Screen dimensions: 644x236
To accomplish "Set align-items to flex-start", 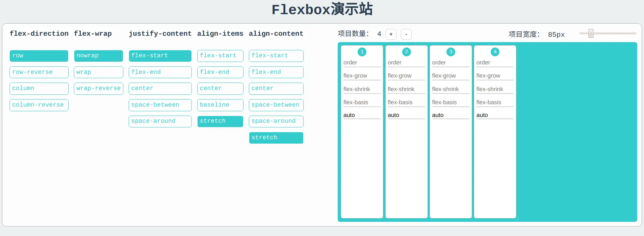I will click(x=220, y=56).
